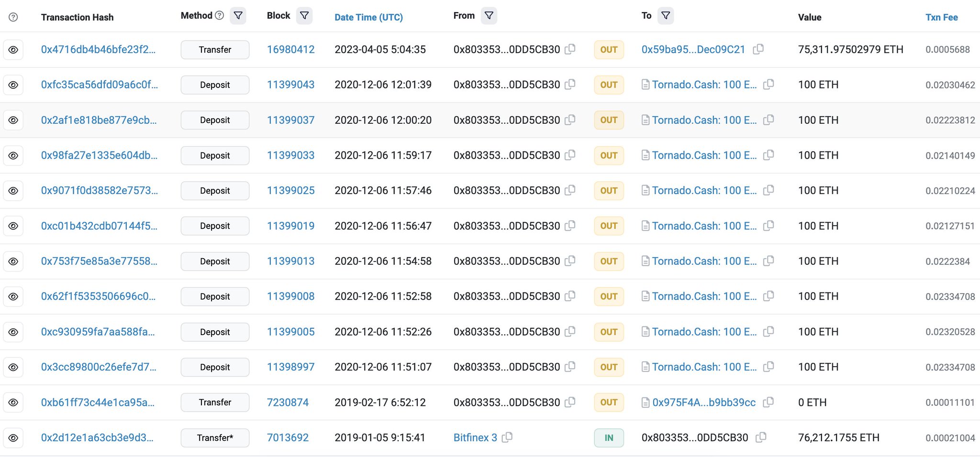Click the question mark icon beside Transaction Hash
The height and width of the screenshot is (457, 980).
(x=13, y=17)
